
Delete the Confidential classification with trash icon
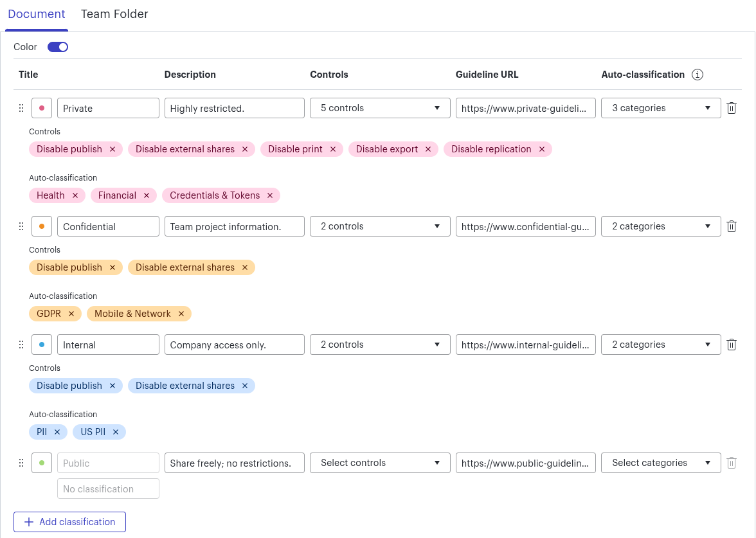click(x=732, y=226)
